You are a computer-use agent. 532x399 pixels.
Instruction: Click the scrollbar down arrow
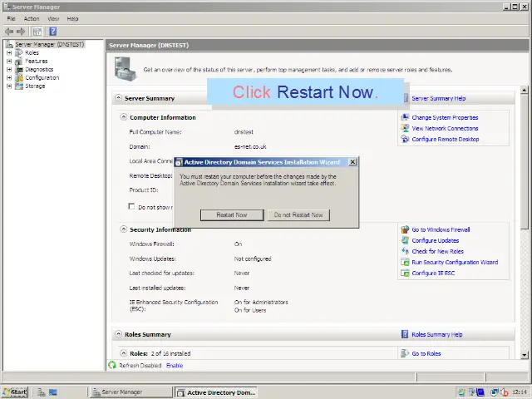(525, 355)
